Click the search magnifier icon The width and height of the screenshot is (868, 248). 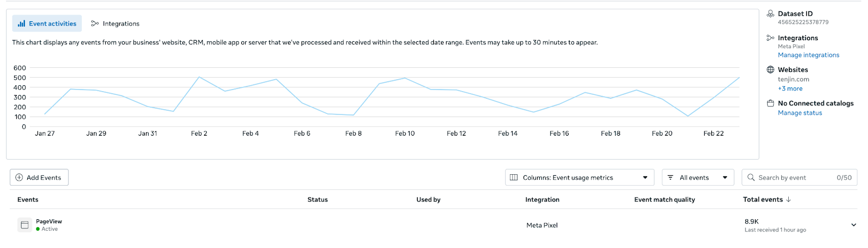tap(751, 177)
